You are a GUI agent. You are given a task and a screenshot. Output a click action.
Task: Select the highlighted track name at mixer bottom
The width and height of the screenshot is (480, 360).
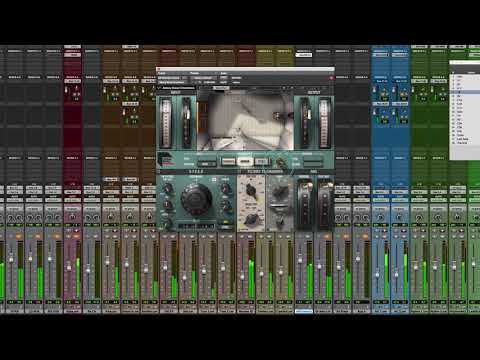[304, 311]
